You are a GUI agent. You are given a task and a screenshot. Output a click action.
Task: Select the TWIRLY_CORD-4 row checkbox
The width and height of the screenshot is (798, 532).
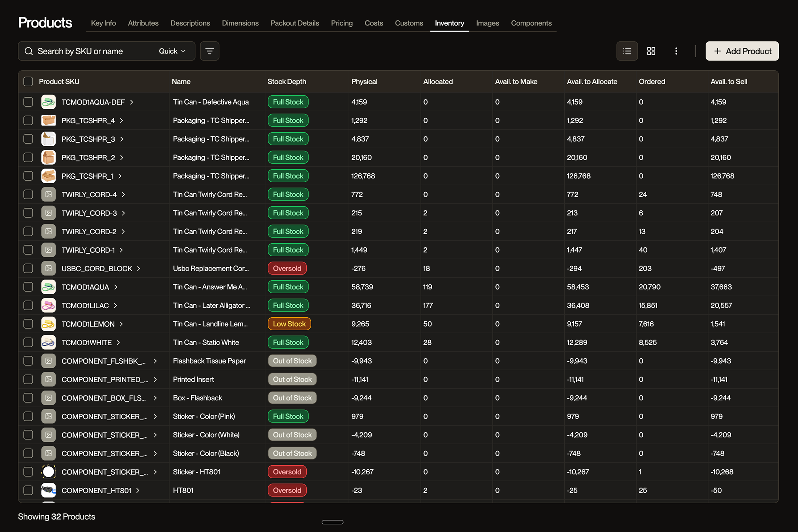pos(28,194)
